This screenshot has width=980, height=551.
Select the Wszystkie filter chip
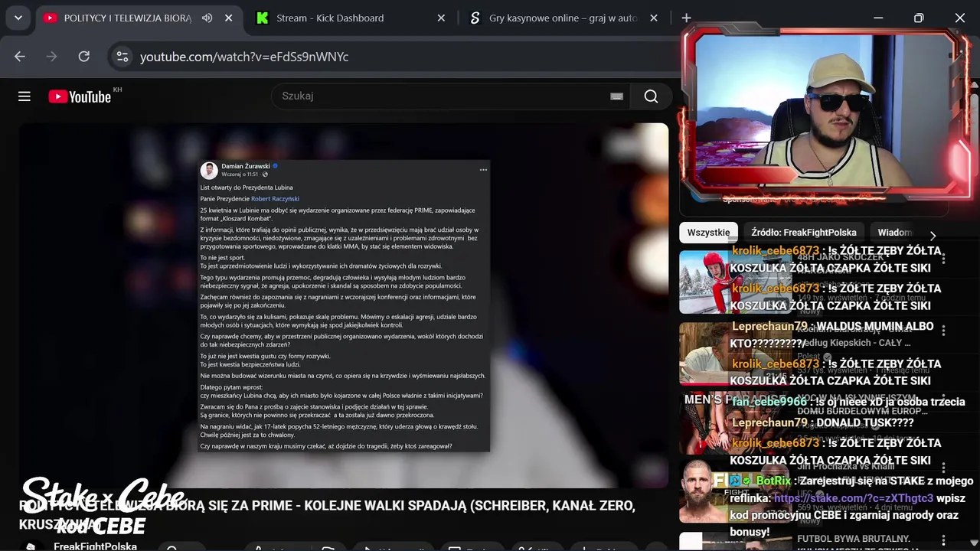click(x=708, y=233)
